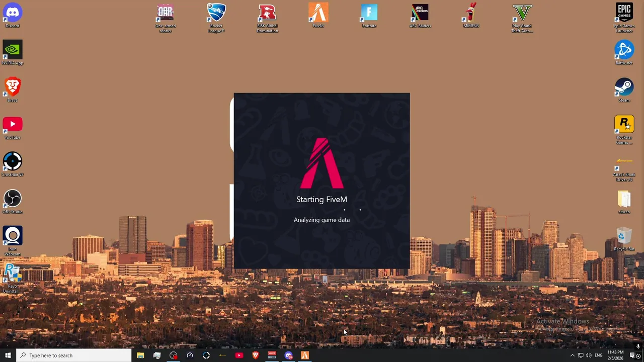Open the Discord desktop shortcut

13,16
